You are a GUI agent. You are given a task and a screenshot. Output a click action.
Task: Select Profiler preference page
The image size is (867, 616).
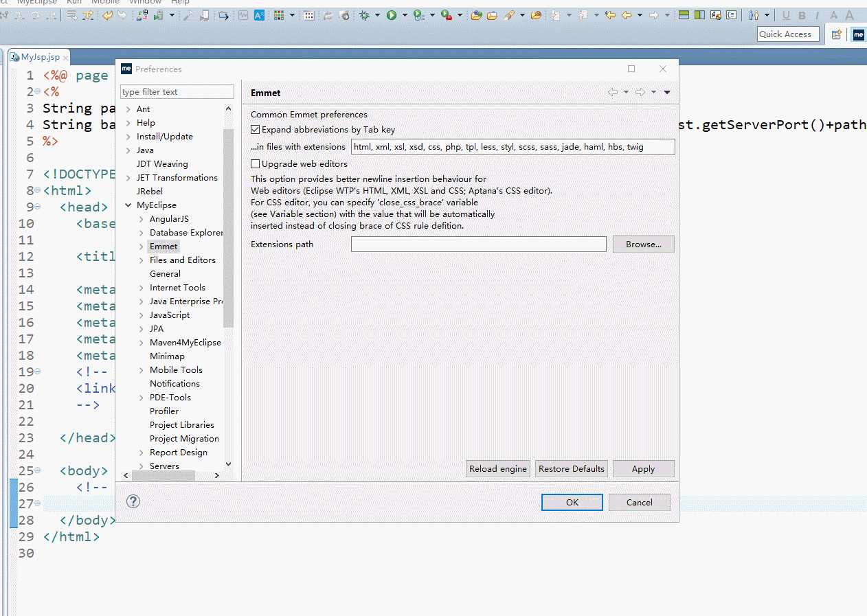(x=164, y=411)
